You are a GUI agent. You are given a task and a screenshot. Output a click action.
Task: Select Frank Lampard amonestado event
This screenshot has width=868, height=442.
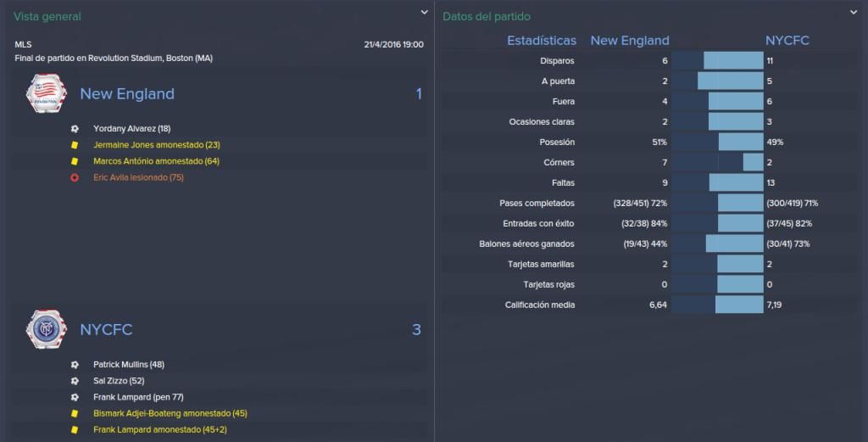pyautogui.click(x=160, y=430)
